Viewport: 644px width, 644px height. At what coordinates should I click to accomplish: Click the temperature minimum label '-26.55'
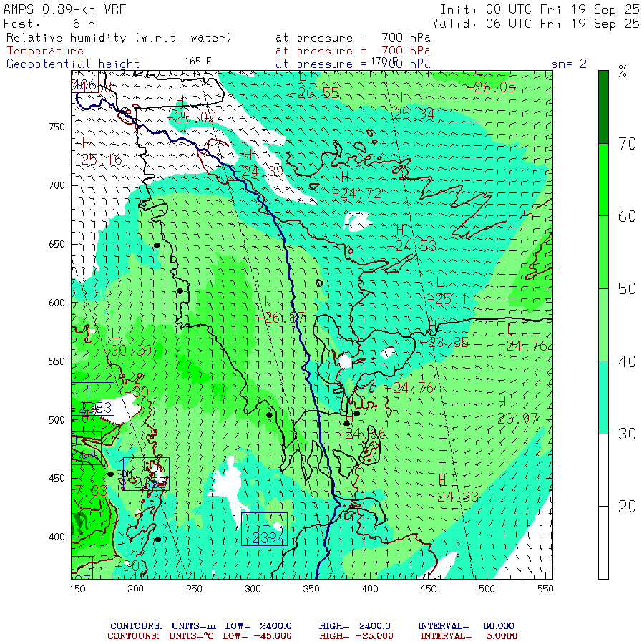[x=315, y=93]
